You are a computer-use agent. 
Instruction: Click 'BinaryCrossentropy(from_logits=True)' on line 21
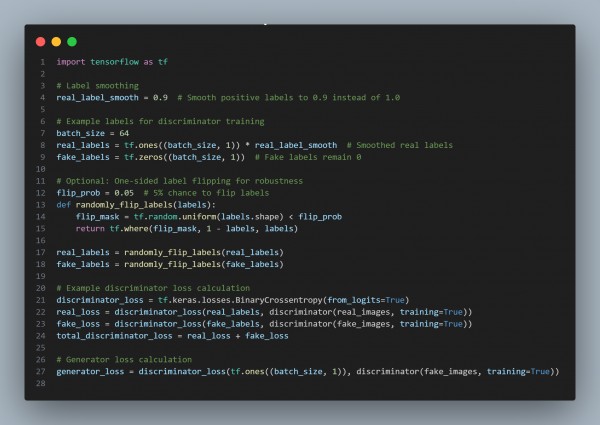pos(323,300)
